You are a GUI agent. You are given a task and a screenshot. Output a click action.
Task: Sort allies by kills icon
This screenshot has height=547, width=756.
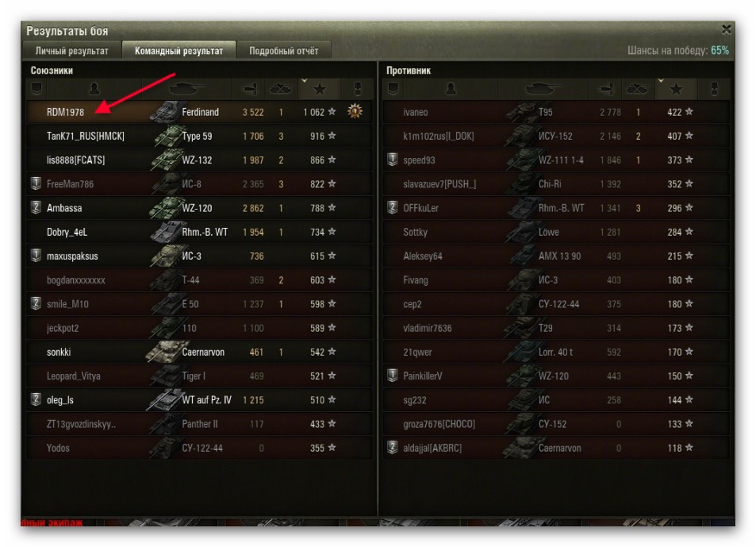(280, 89)
